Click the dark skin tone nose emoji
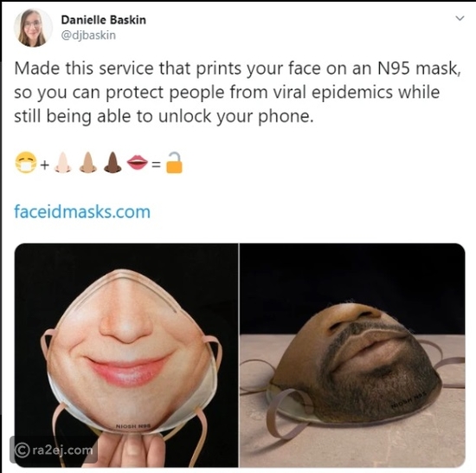 (x=113, y=163)
